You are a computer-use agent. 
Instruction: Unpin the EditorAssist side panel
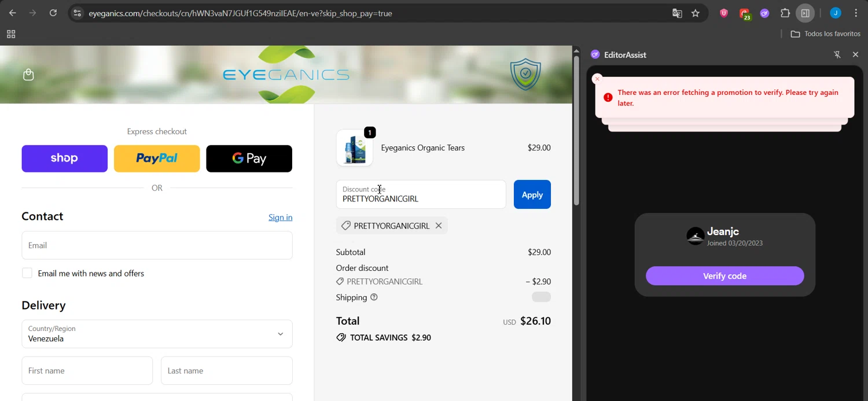837,54
